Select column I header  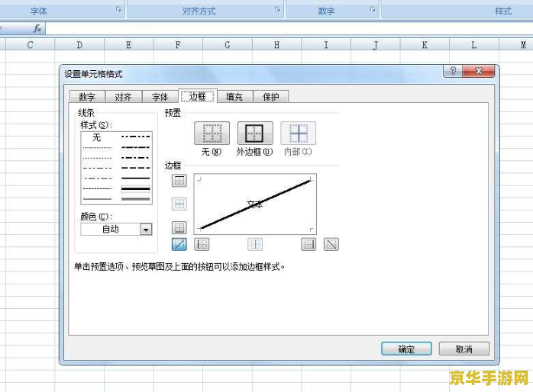[326, 44]
